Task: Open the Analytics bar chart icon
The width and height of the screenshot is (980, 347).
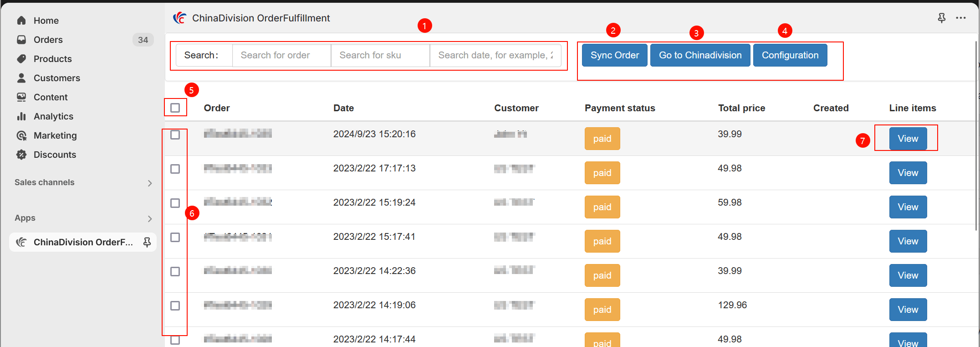Action: pos(21,116)
